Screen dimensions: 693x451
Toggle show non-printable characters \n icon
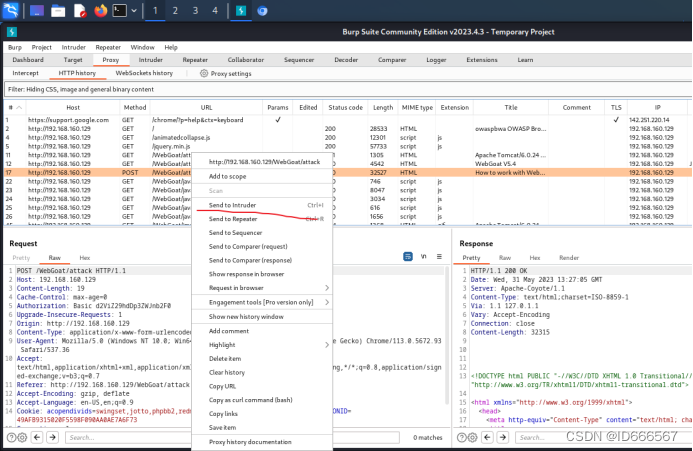point(423,256)
